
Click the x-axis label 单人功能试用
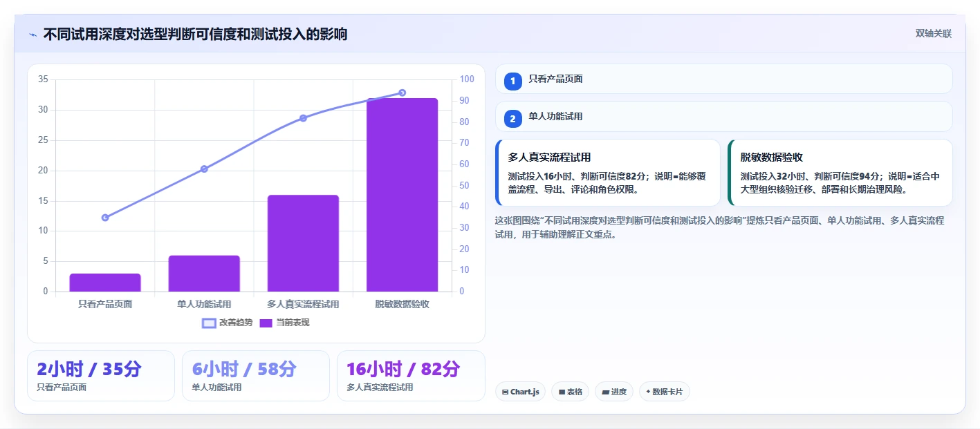204,304
